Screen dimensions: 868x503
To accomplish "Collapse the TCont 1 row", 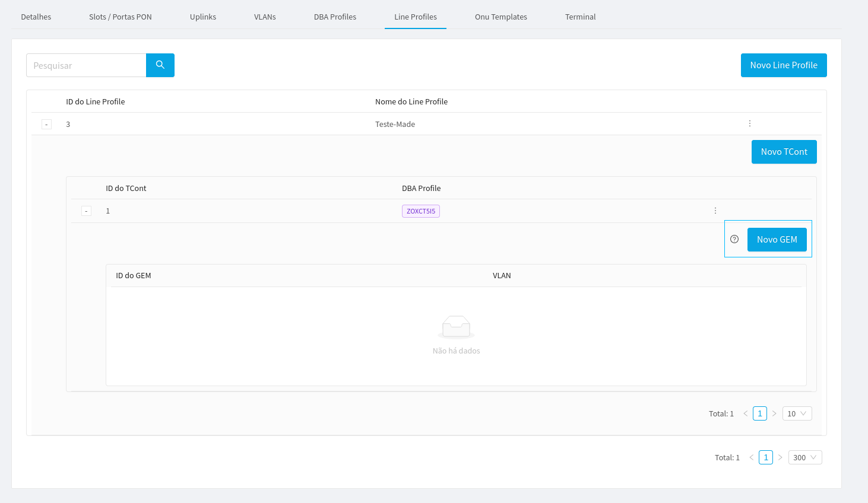I will (86, 211).
